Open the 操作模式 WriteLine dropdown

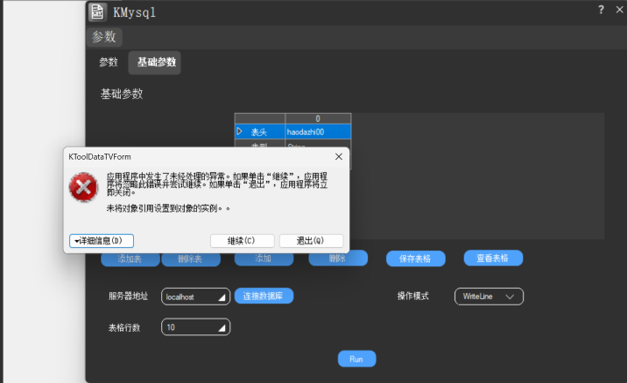pos(489,296)
